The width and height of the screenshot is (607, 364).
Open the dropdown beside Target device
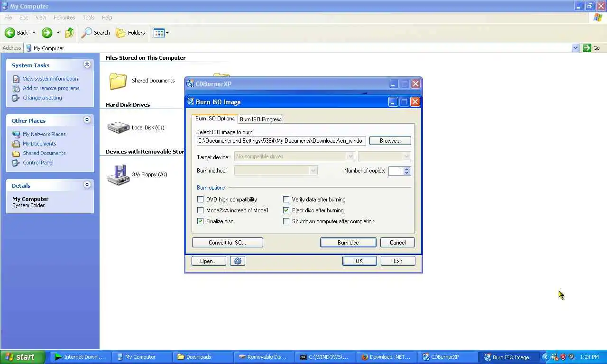[x=384, y=156]
